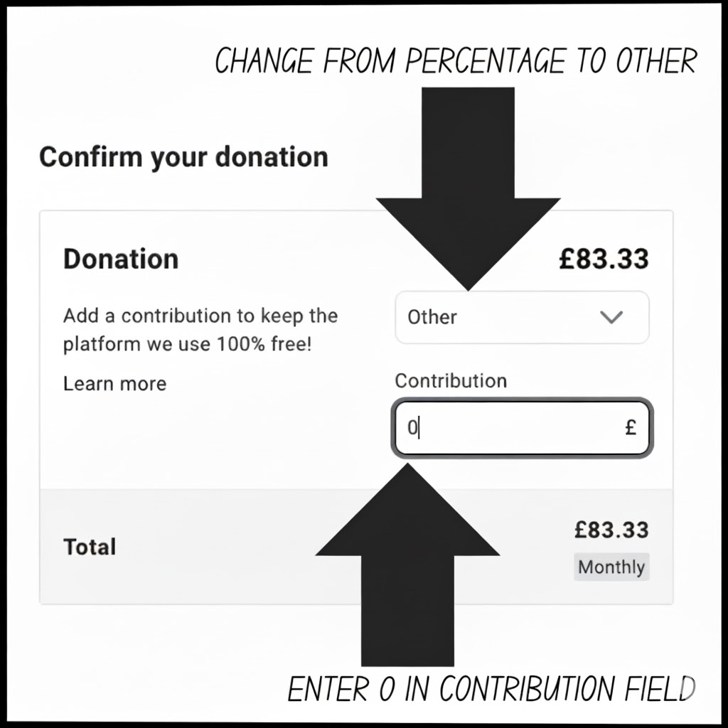Click the Total row label
728x728 pixels.
89,547
